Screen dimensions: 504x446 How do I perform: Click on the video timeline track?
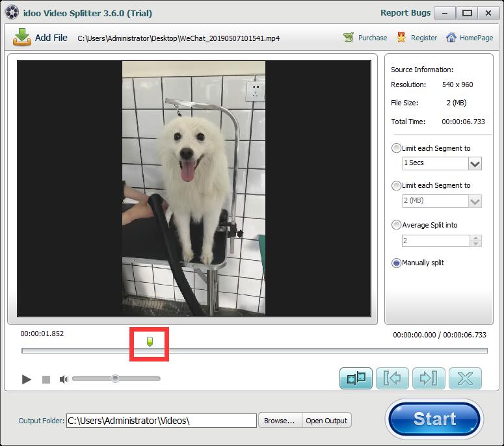[254, 350]
